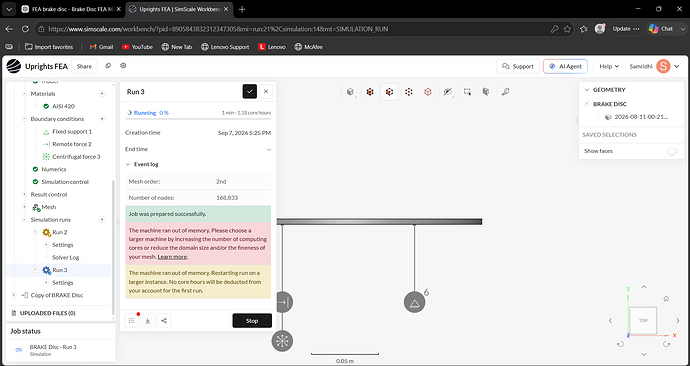Collapse the Boundary conditions tree node
690x366 pixels.
[25, 119]
